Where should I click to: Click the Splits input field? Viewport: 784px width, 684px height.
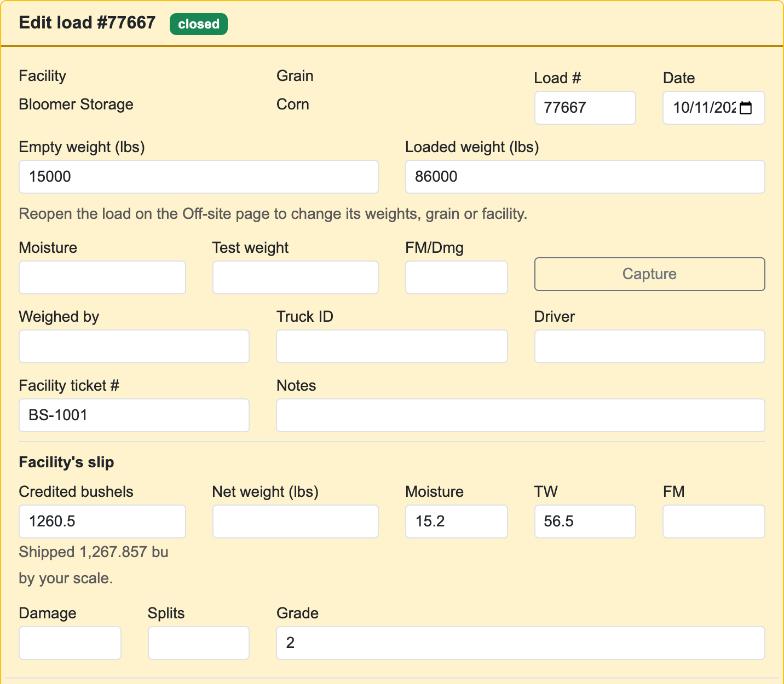(199, 643)
